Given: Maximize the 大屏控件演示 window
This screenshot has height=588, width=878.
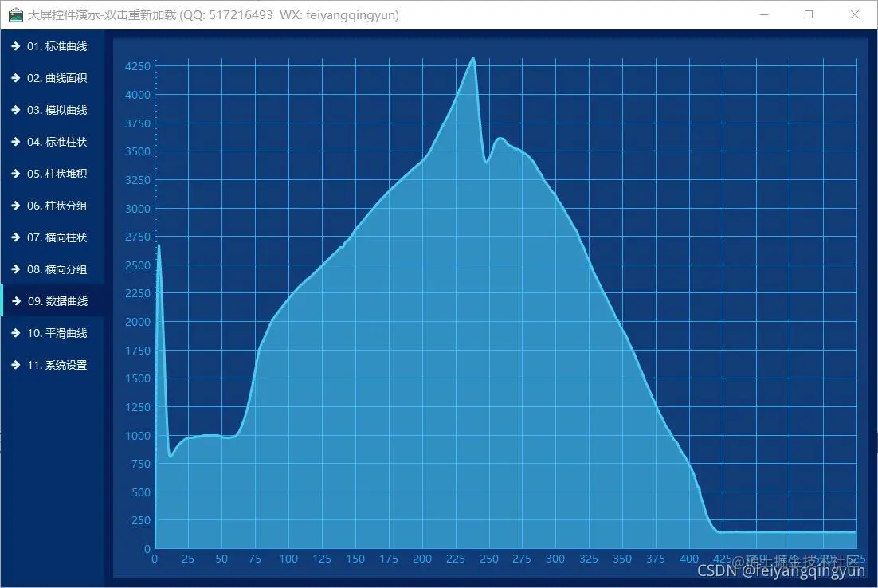Looking at the screenshot, I should (809, 14).
